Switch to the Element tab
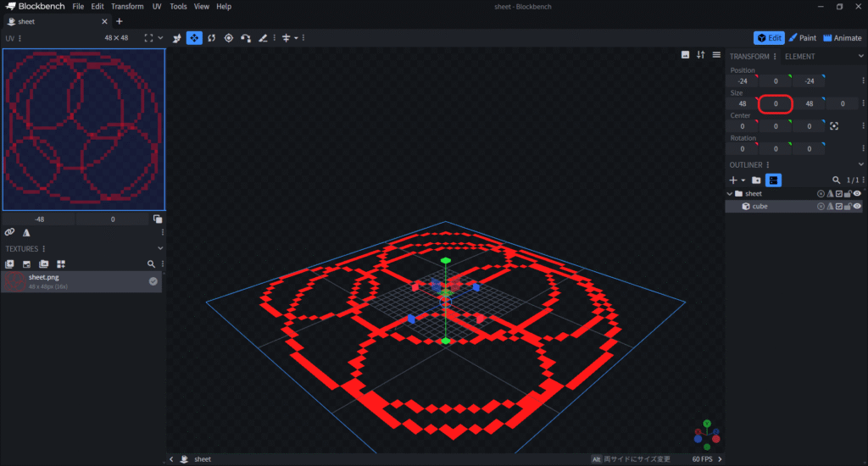868x466 pixels. tap(799, 57)
